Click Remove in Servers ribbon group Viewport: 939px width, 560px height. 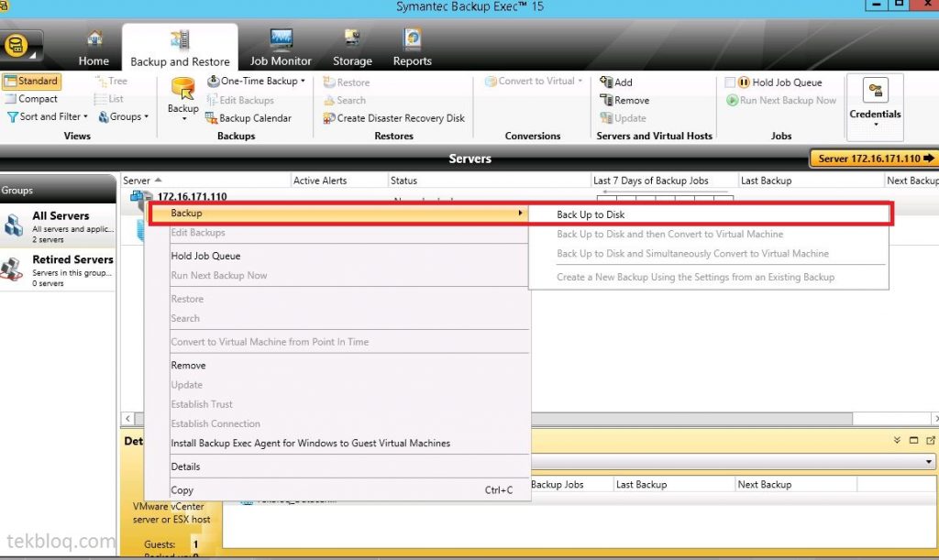point(624,100)
